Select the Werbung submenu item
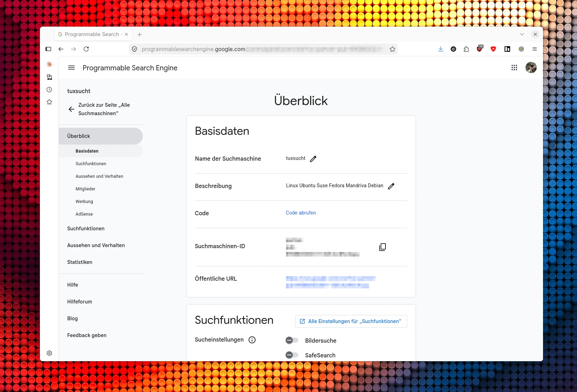577x392 pixels. pyautogui.click(x=84, y=202)
